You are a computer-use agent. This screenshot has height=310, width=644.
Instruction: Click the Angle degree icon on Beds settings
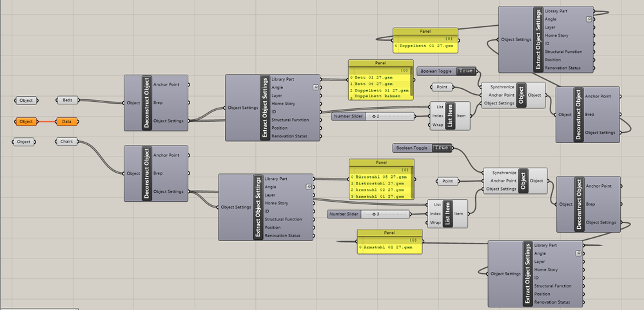315,87
